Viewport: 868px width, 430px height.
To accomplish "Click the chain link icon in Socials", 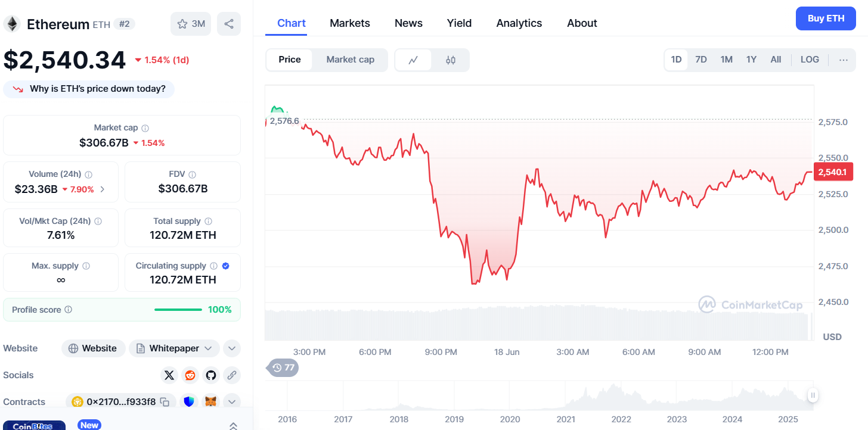I will click(x=231, y=375).
